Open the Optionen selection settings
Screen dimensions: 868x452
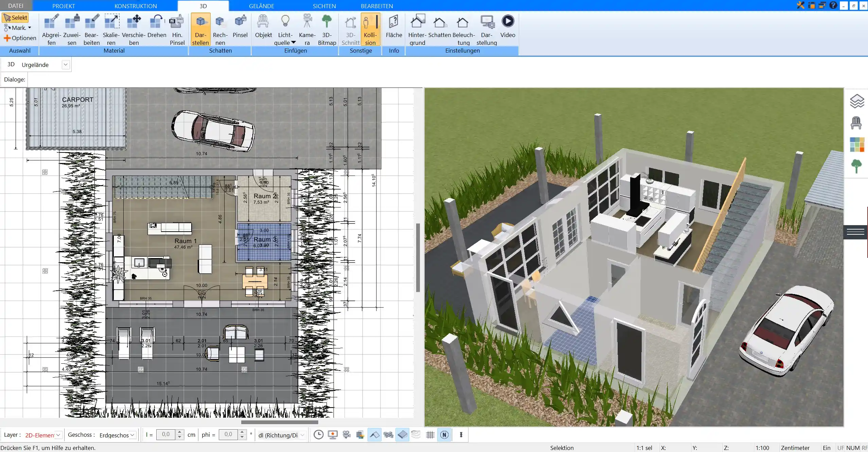pyautogui.click(x=20, y=38)
